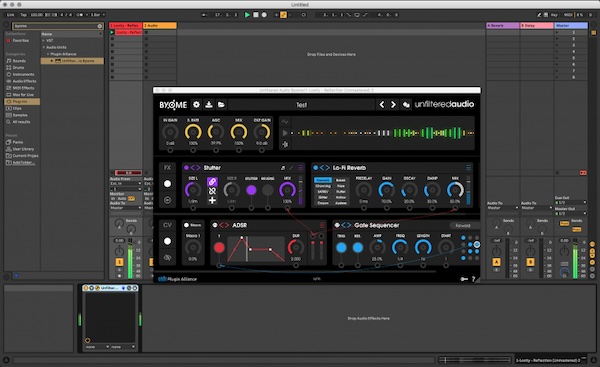Click the Key map mode button
Image resolution: width=600 pixels, height=367 pixels.
[x=554, y=15]
